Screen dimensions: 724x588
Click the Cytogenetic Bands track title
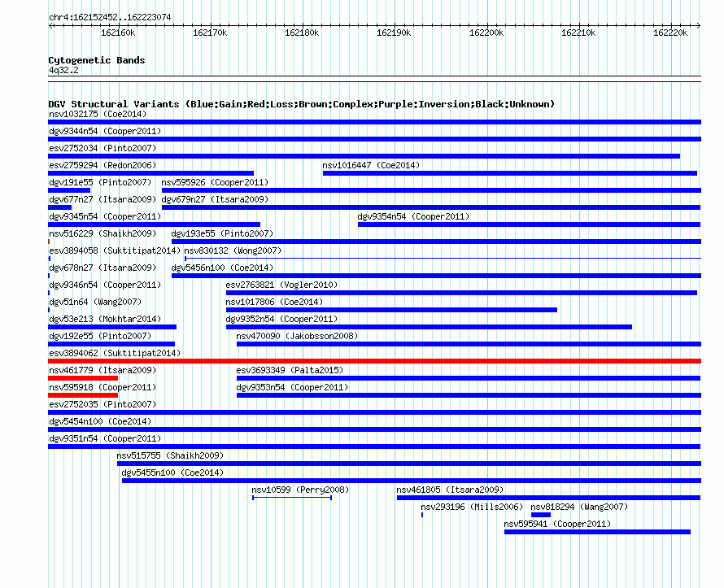(x=97, y=60)
